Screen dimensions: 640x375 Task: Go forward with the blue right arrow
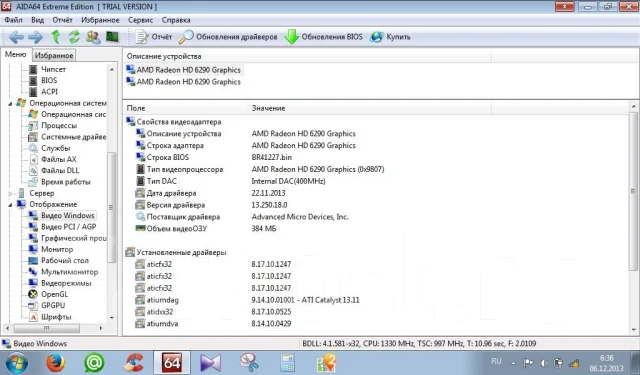(36, 37)
